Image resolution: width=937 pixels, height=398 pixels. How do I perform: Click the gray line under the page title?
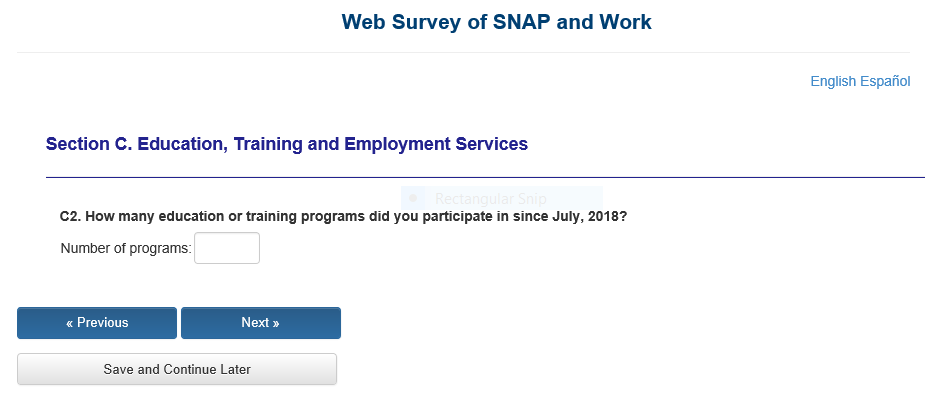click(463, 53)
